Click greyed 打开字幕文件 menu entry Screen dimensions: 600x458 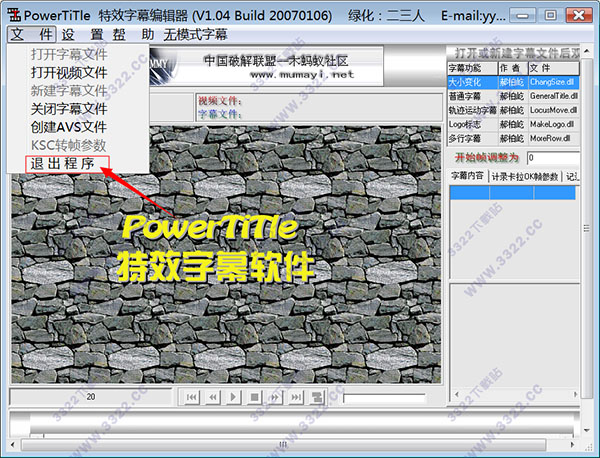coord(69,54)
